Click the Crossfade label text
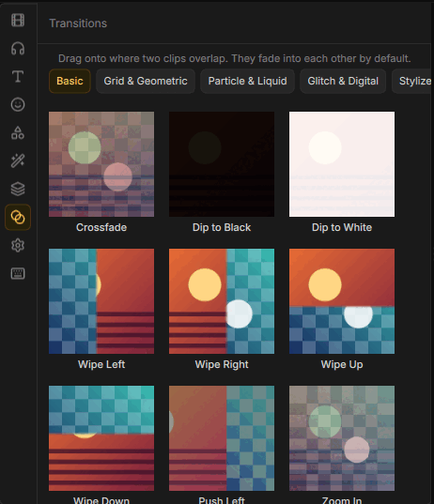 click(101, 227)
